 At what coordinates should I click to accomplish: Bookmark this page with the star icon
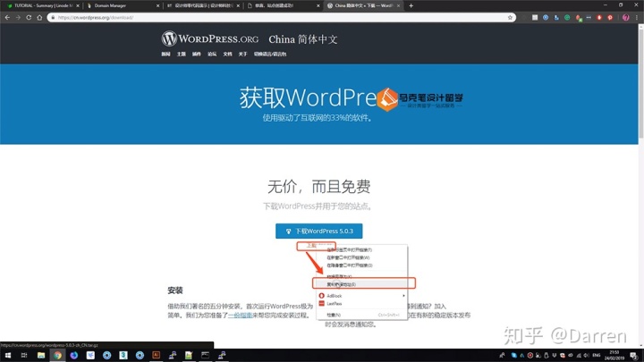[x=510, y=18]
